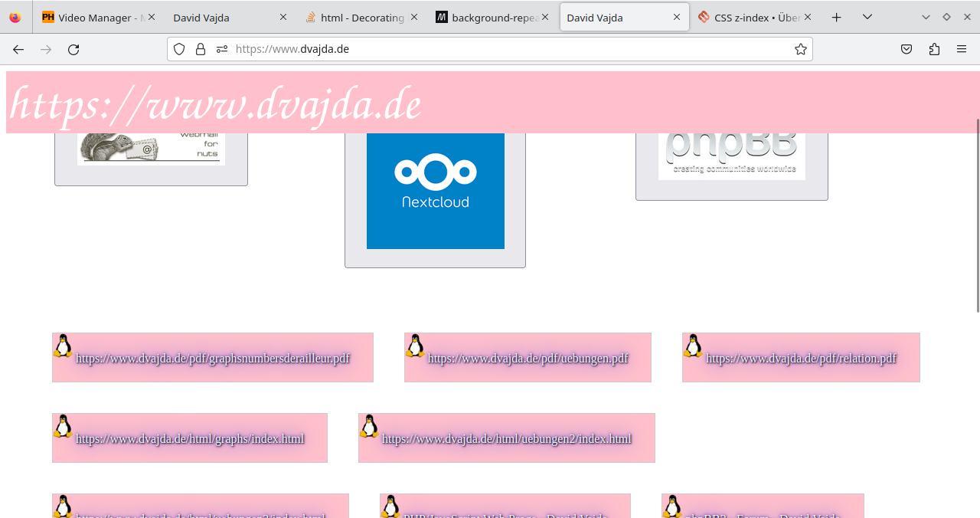Viewport: 980px width, 518px height.
Task: Click the shield tracking protection icon
Action: tap(178, 49)
